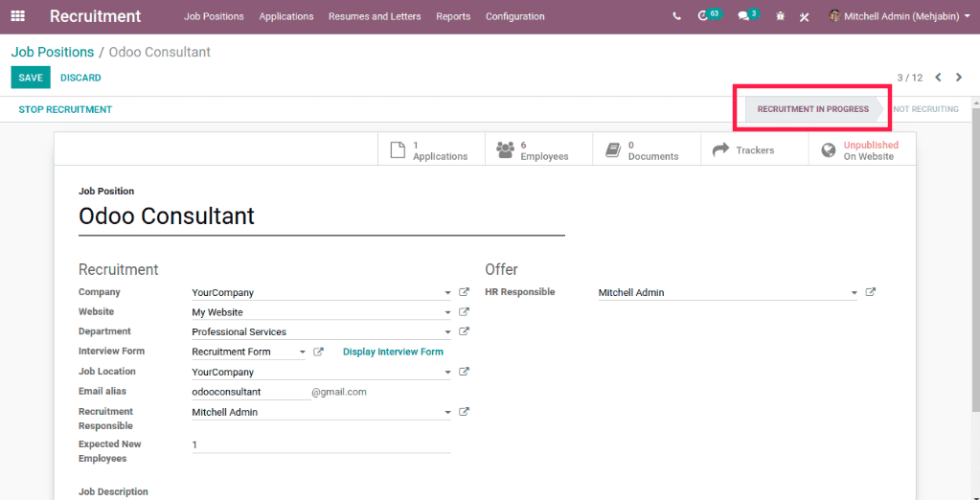Open the Trackers stat button
This screenshot has width=980, height=500.
click(754, 150)
